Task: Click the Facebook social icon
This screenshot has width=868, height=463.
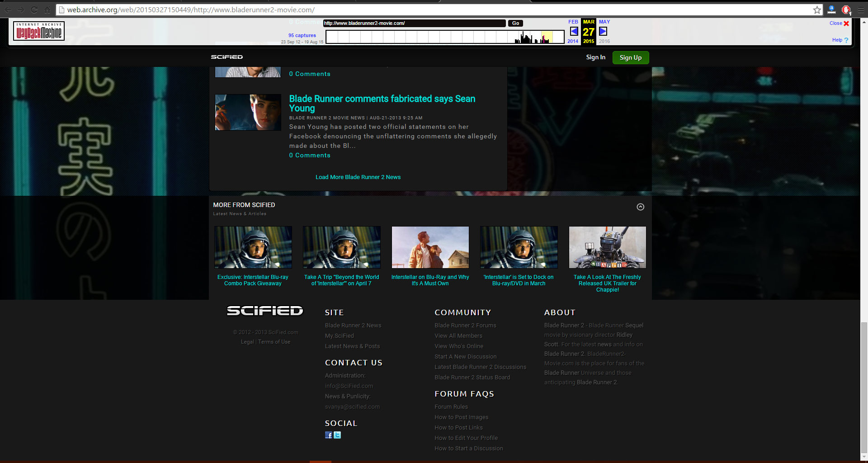Action: pos(329,435)
